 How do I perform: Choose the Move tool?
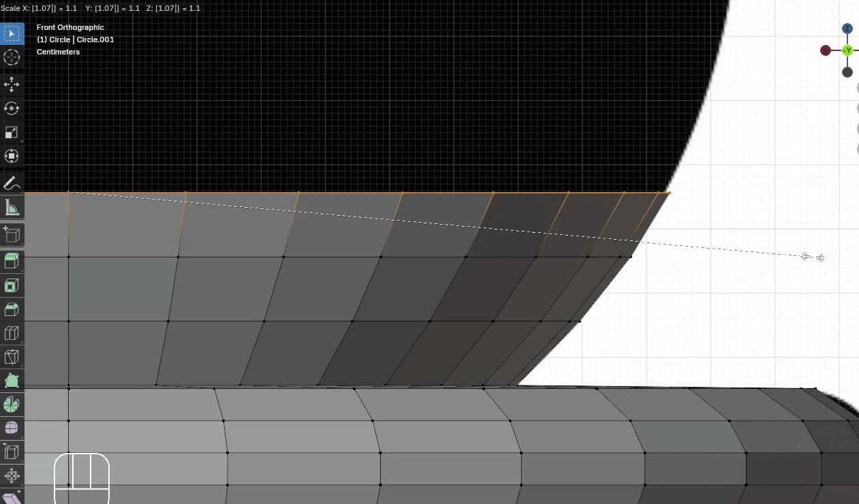tap(12, 84)
